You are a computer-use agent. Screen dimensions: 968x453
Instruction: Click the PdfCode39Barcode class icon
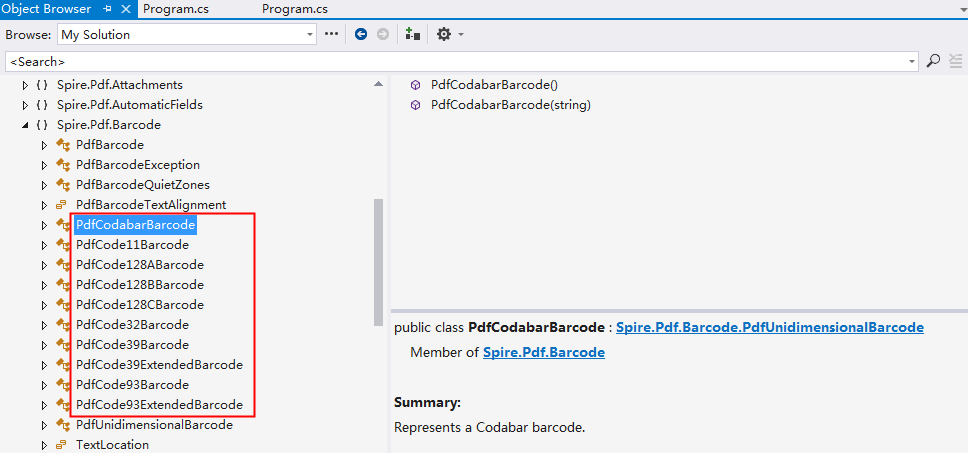tap(62, 344)
